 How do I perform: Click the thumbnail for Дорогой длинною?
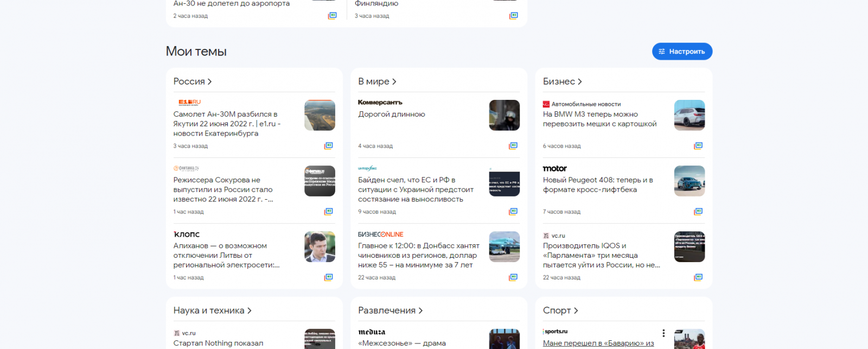click(505, 115)
